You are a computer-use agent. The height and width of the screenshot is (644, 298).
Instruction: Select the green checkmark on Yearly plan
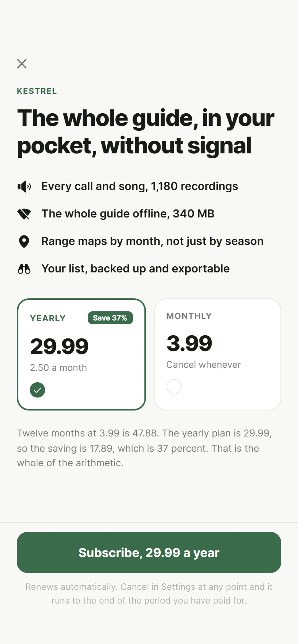pyautogui.click(x=37, y=390)
